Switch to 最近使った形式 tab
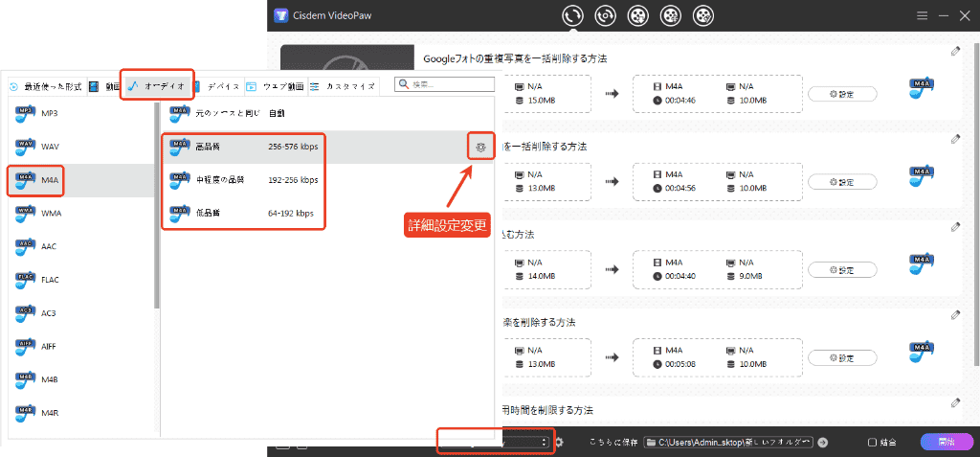The width and height of the screenshot is (980, 457). coord(46,86)
